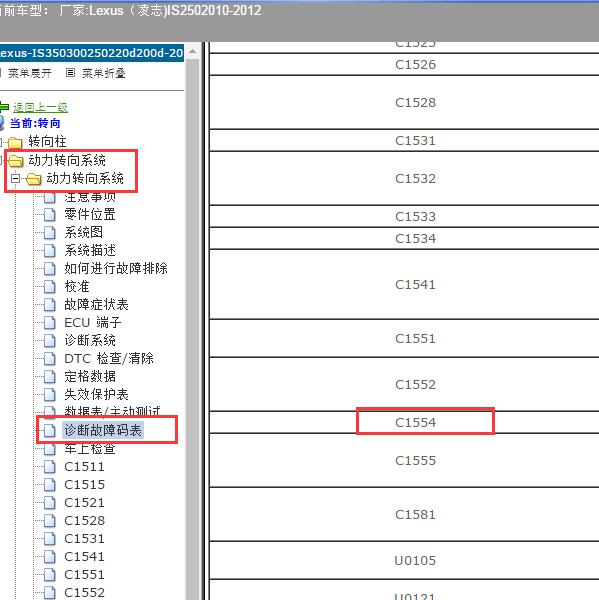
Task: Click the page icon beside 系统图
Action: 49,233
